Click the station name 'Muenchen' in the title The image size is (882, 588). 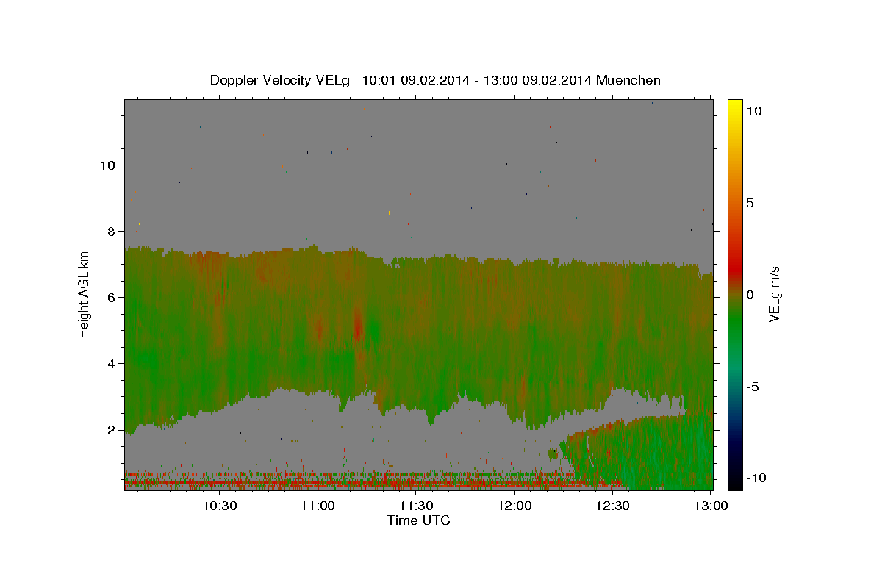(x=628, y=80)
